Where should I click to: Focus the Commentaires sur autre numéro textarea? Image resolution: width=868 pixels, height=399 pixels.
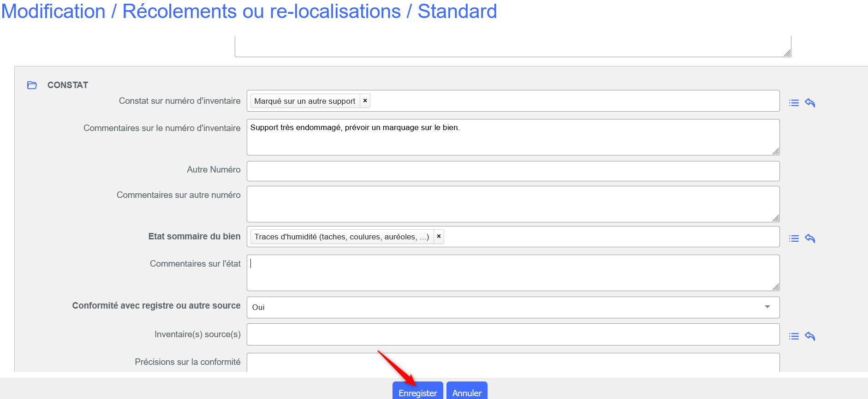pyautogui.click(x=513, y=204)
